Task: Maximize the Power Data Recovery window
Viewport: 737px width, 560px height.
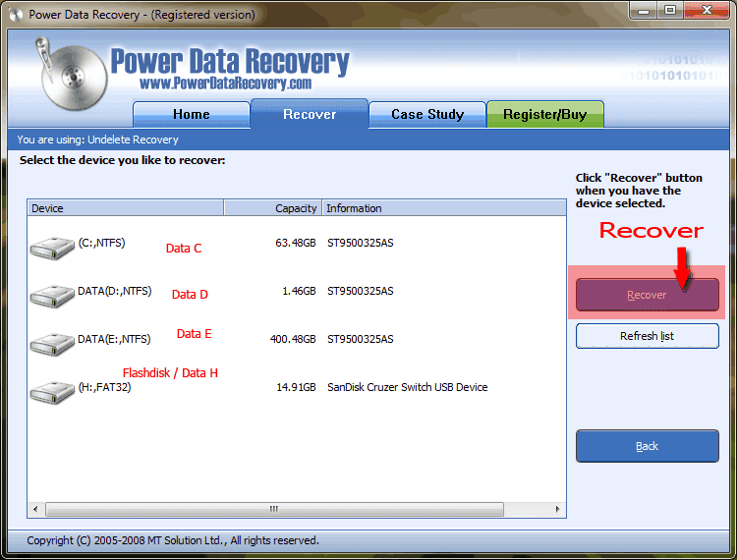Action: coord(670,11)
